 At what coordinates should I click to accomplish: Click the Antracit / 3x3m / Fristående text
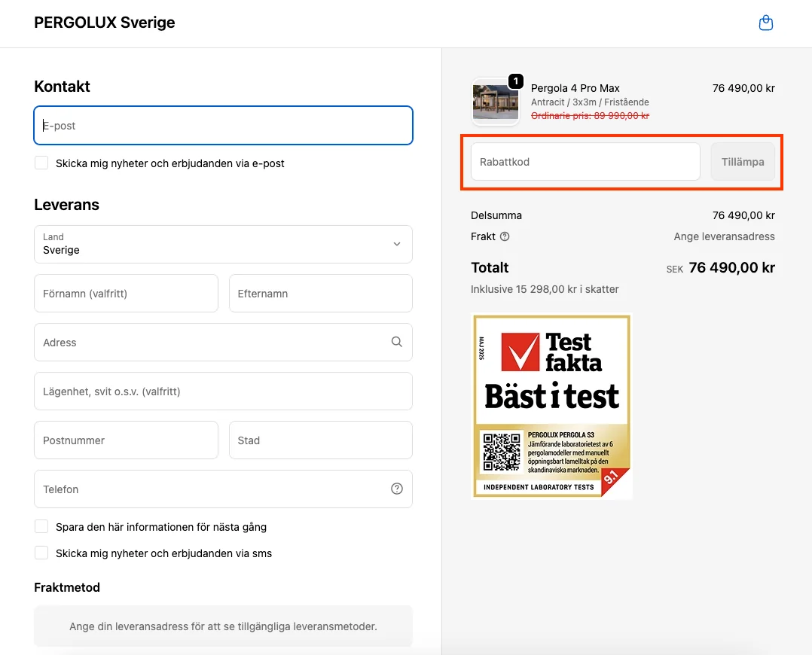point(590,102)
